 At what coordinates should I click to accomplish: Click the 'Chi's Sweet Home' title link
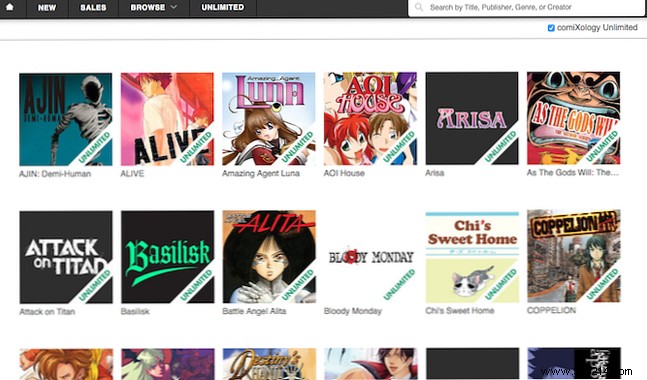(460, 311)
